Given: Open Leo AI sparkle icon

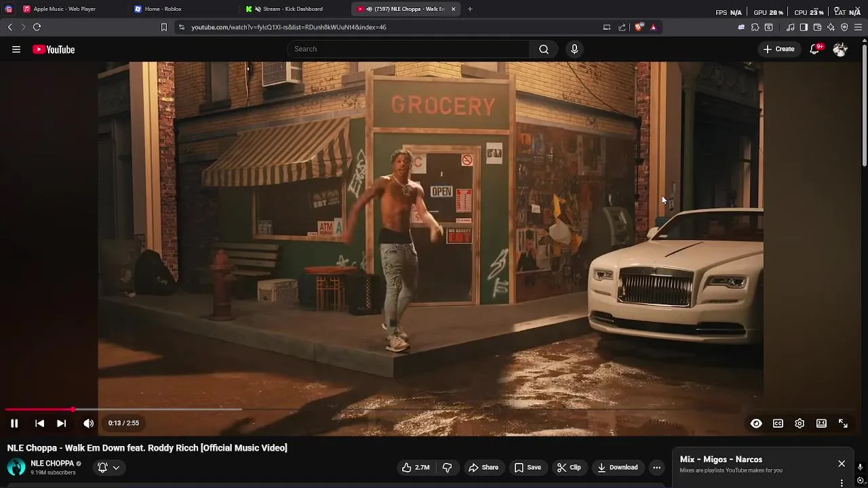Looking at the screenshot, I should (x=831, y=27).
